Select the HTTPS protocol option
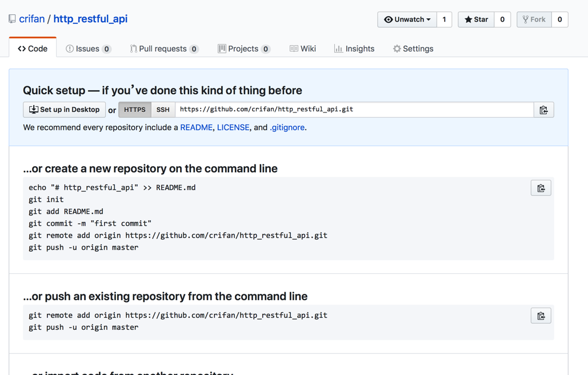The image size is (588, 375). pos(135,110)
